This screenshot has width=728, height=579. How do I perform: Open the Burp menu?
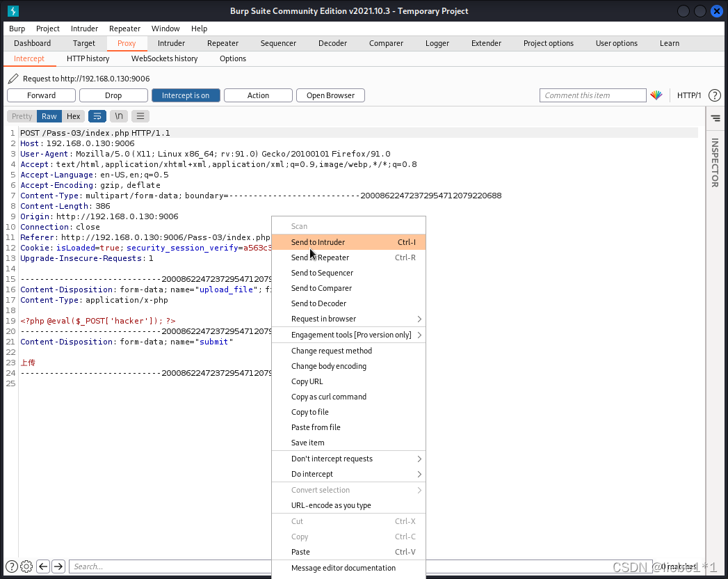coord(17,29)
